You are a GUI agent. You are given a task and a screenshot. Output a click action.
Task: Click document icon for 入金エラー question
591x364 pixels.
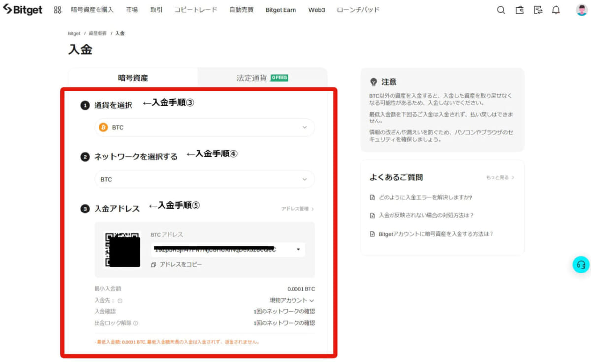click(x=372, y=198)
